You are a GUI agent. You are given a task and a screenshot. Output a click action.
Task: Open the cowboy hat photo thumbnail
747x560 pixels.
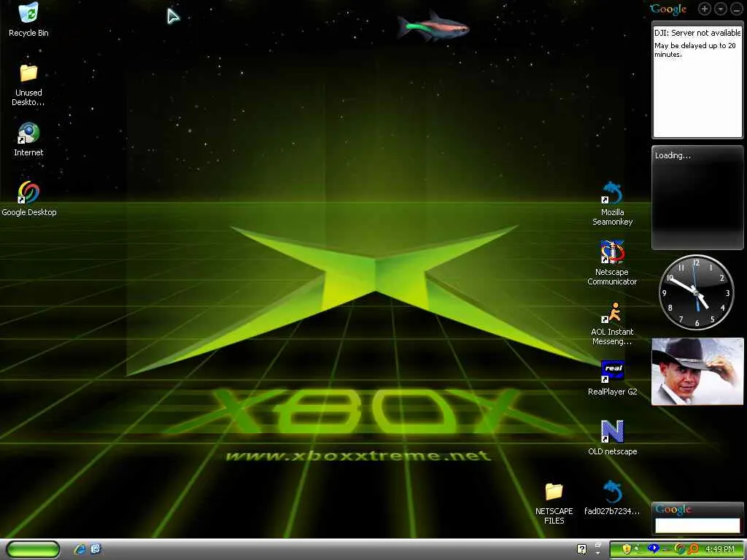(x=697, y=371)
